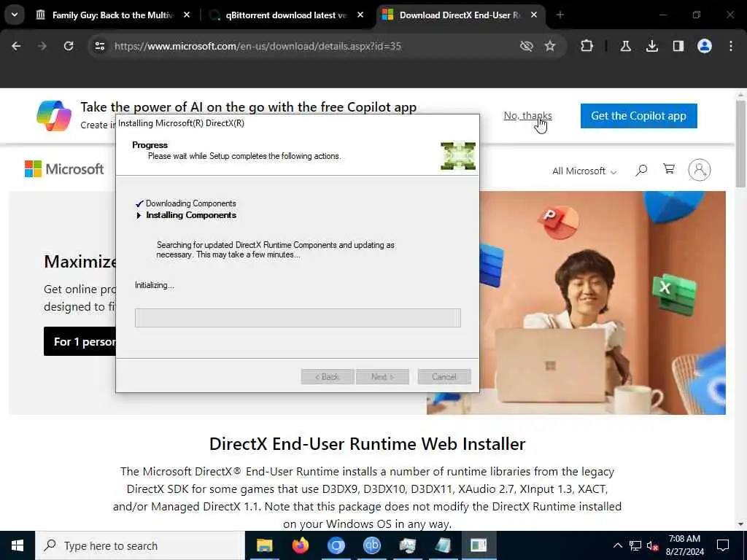
Task: Open the tab search dropdown arrow
Action: point(15,15)
